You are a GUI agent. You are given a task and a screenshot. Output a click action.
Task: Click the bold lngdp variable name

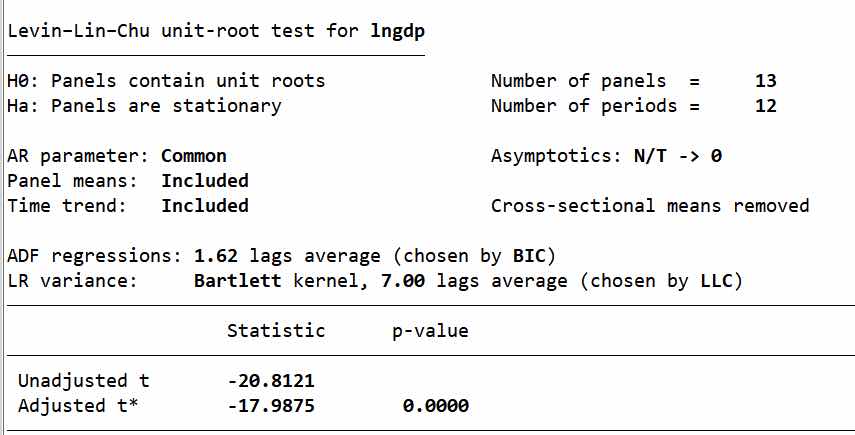pyautogui.click(x=397, y=29)
